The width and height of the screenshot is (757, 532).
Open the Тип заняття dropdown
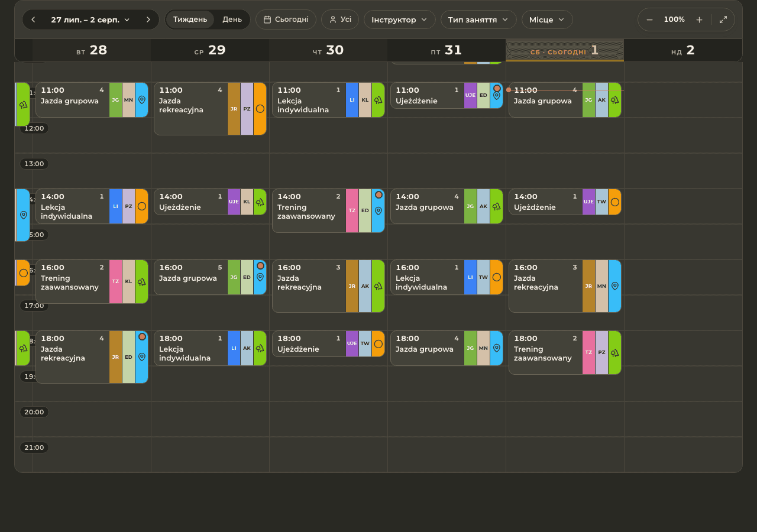pos(478,20)
